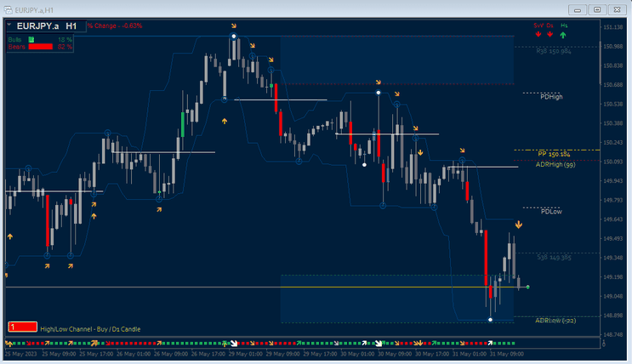Close the EURJPY.a,H1 chart window

coord(617,9)
